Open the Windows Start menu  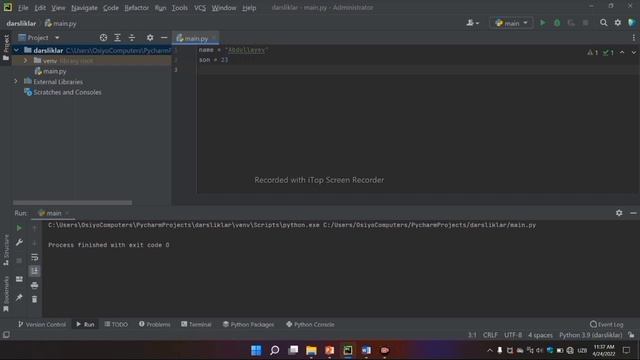(256, 350)
